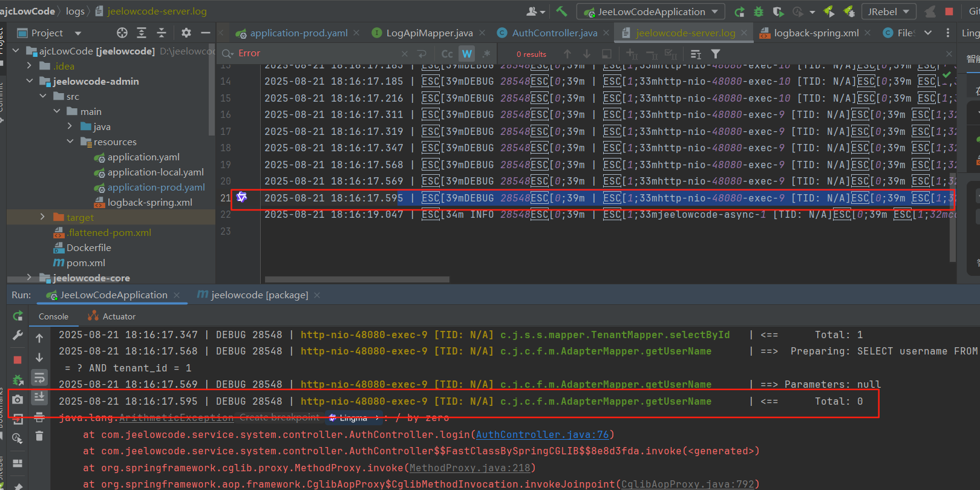
Task: Collapse the src folder
Action: click(43, 96)
